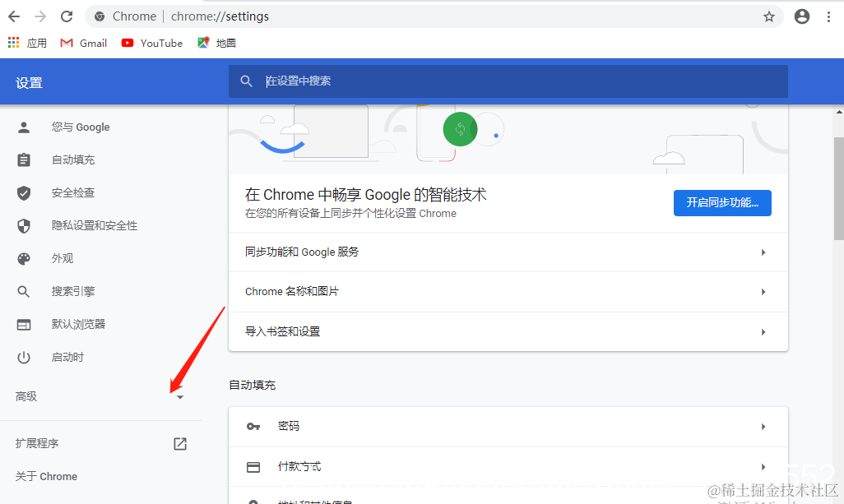Click the palette icon beside 外观

24,259
